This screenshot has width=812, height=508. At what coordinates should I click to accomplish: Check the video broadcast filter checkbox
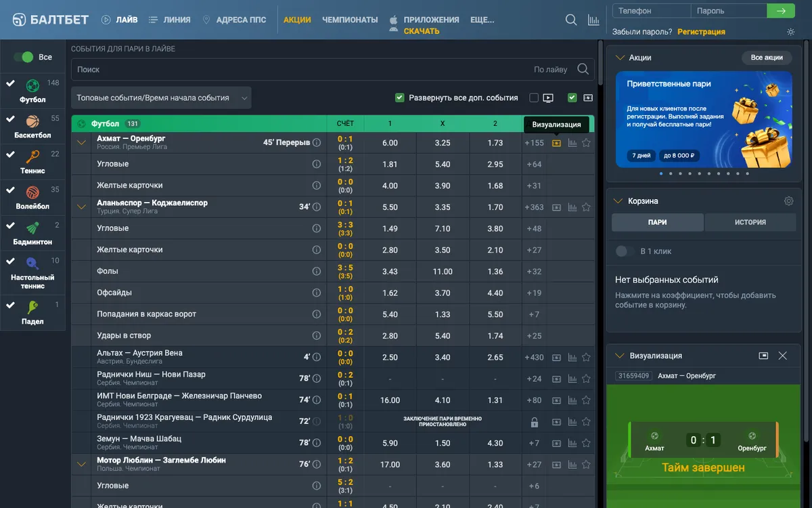click(534, 98)
